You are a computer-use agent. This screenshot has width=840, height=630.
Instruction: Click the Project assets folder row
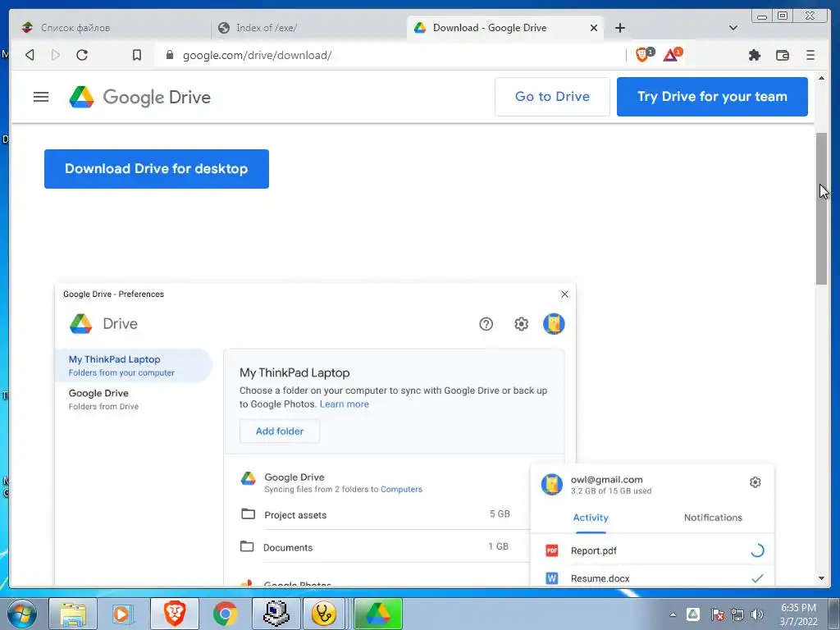click(376, 514)
